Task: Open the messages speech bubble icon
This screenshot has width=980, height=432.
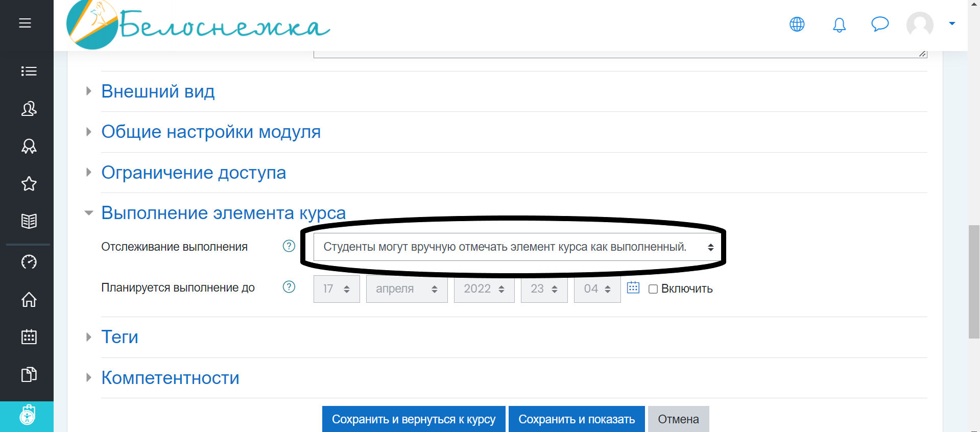Action: (879, 24)
